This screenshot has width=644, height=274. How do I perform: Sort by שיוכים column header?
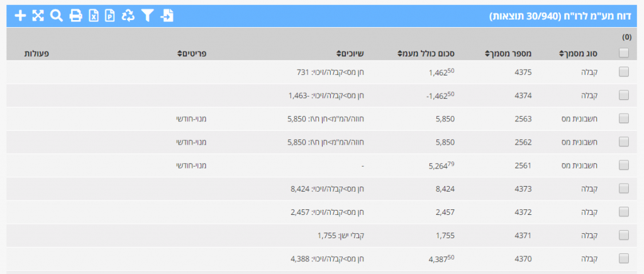[351, 54]
